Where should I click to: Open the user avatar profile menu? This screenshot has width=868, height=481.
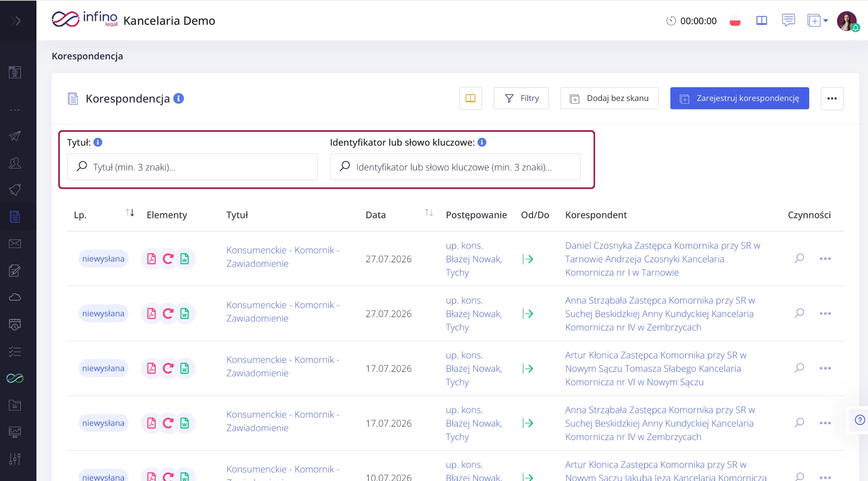coord(847,21)
